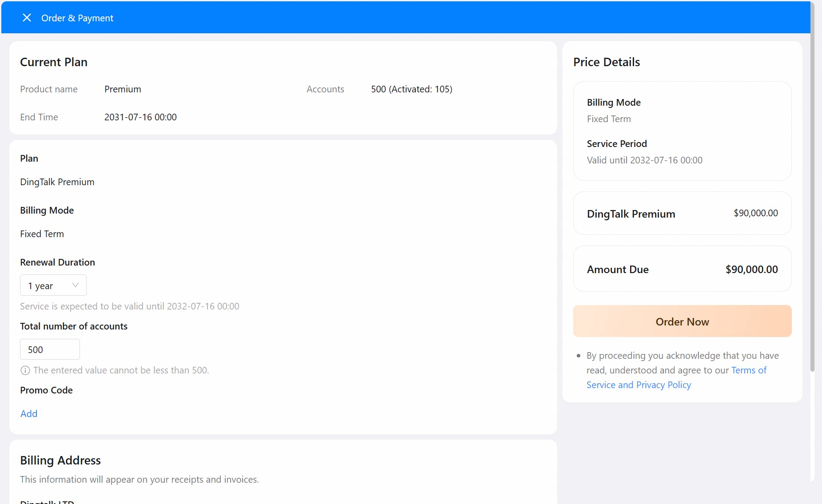Image resolution: width=822 pixels, height=504 pixels.
Task: Click 'This information will appear on your receipts' note
Action: pos(140,480)
